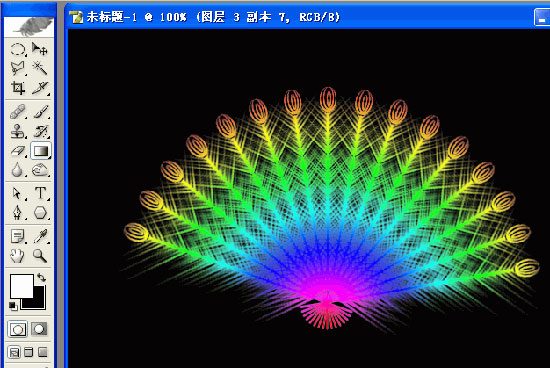
Task: Choose the Pen tool
Action: [x=18, y=213]
